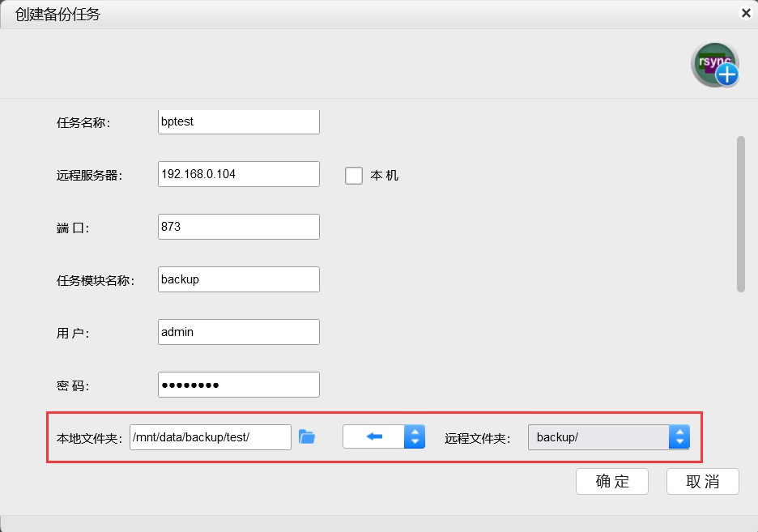This screenshot has width=758, height=532.
Task: Click the direction selector down arrow
Action: click(414, 441)
